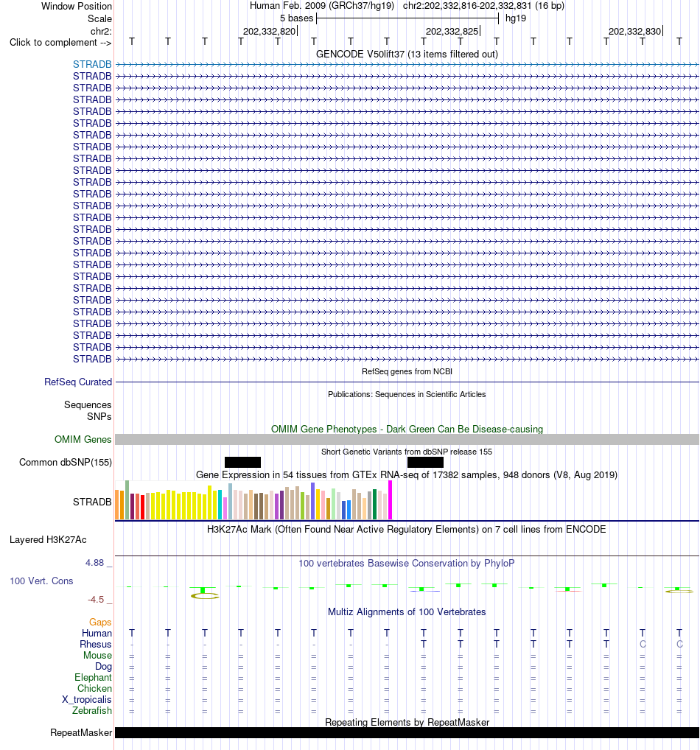Click 'Human Feb. 2009 (GRCh37/hg19)' header text

coord(322,6)
